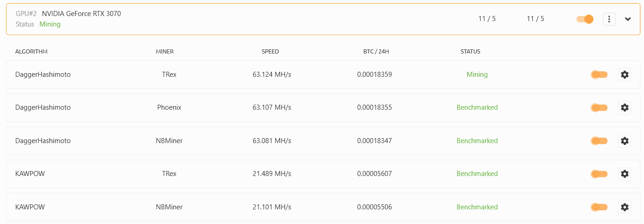
Task: Toggle the KAWPOW TRex algorithm switch
Action: [x=599, y=174]
